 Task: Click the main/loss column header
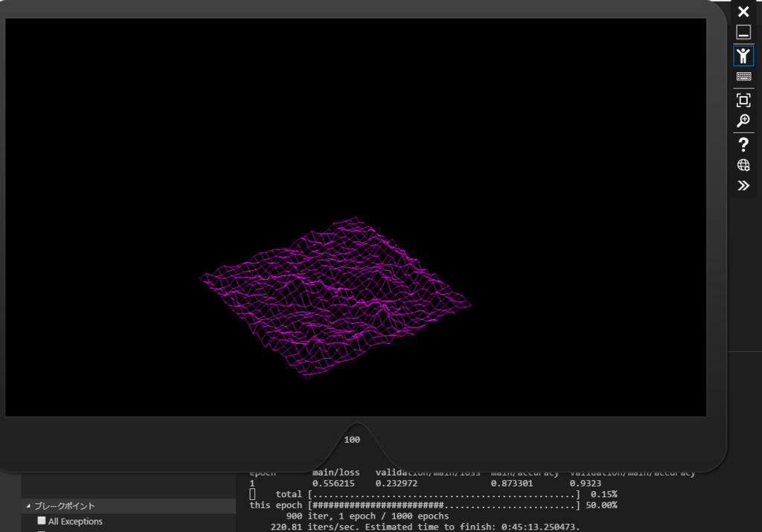[336, 472]
